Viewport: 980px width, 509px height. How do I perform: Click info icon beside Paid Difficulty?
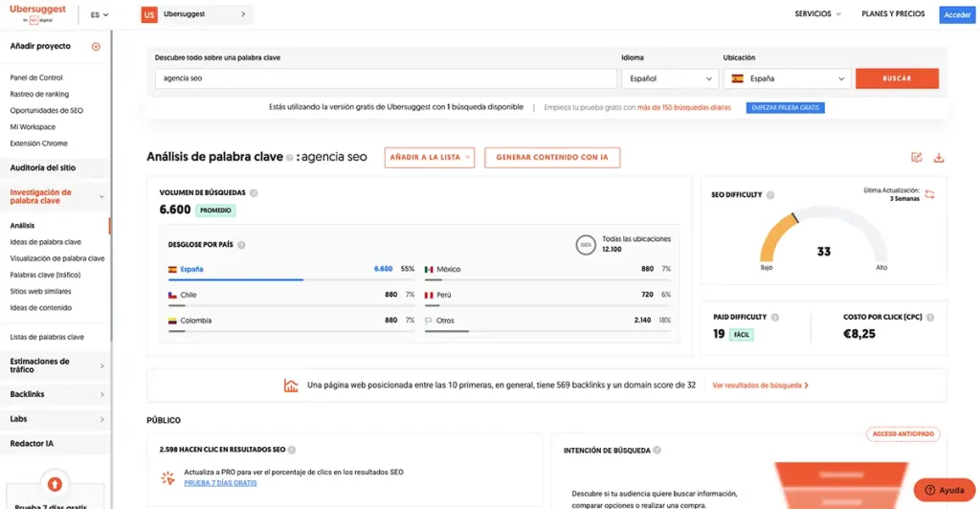coord(775,318)
